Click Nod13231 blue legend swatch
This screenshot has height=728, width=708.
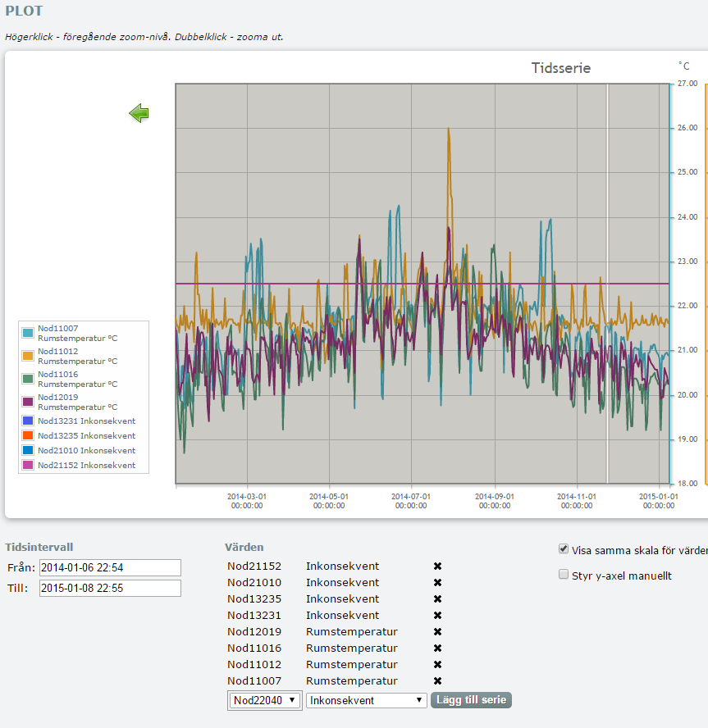point(28,421)
